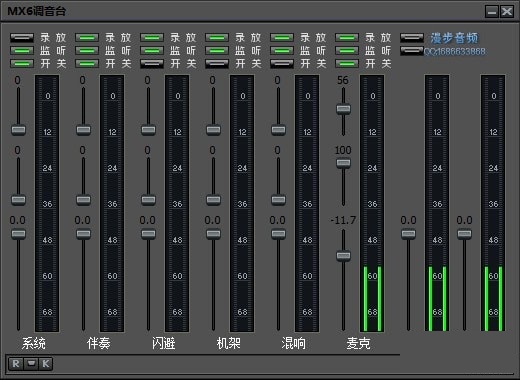
Task: Toggle the 监听 switch of the 系统 channel
Action: (x=22, y=51)
